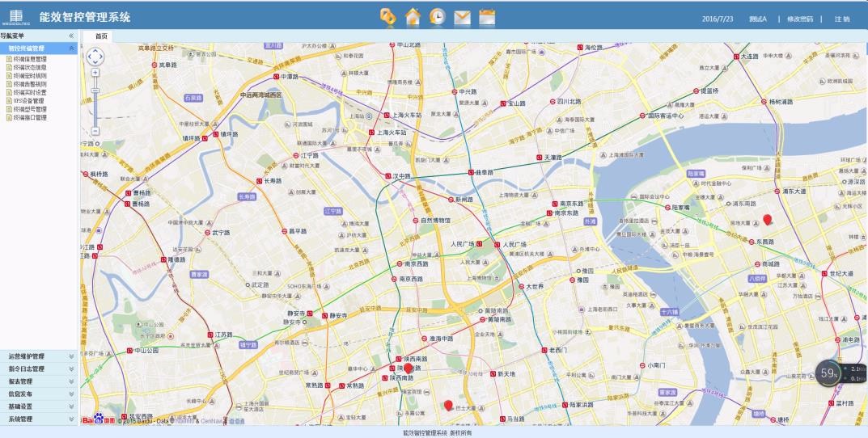Zoom in with the map plus button
Image resolution: width=868 pixels, height=438 pixels.
point(95,73)
